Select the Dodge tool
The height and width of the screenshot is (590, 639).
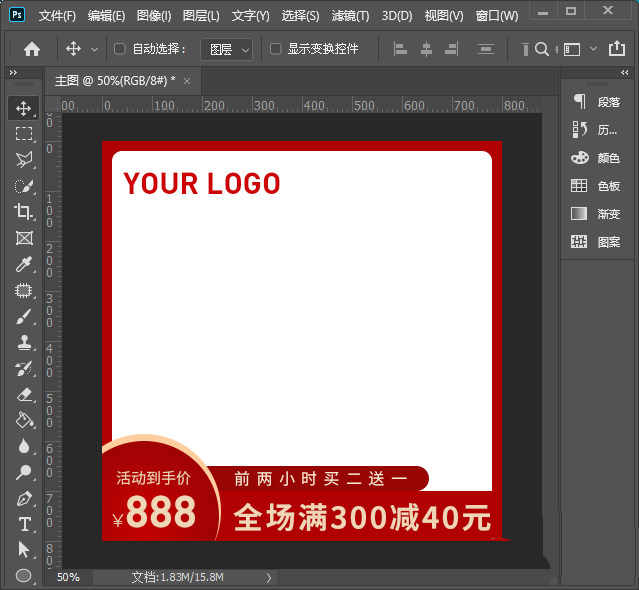24,472
